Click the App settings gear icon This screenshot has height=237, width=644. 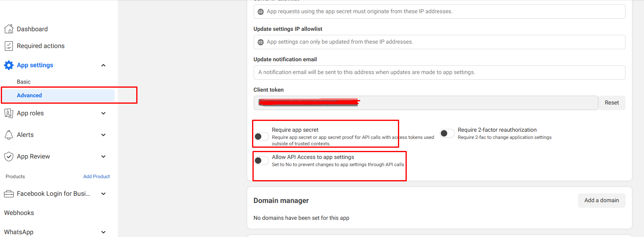pos(9,65)
